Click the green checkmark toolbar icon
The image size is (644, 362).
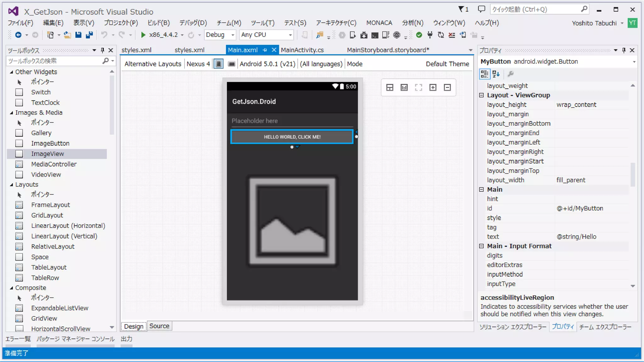point(419,35)
